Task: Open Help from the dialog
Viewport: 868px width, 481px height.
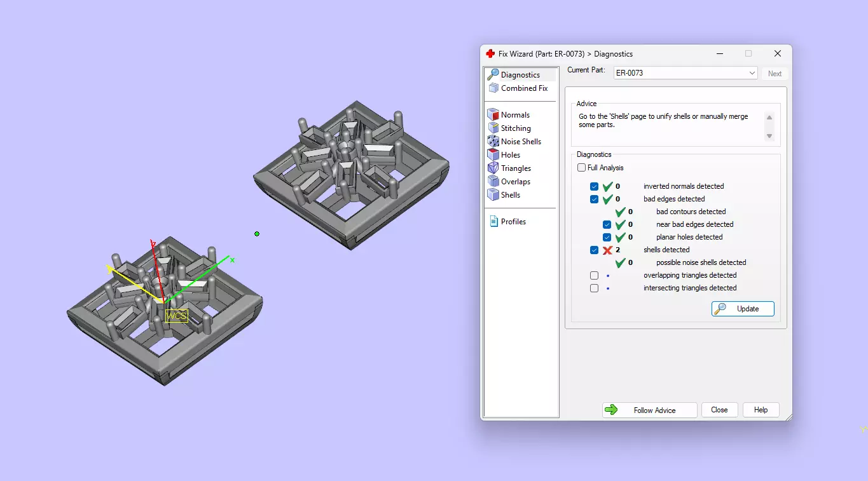Action: [761, 410]
